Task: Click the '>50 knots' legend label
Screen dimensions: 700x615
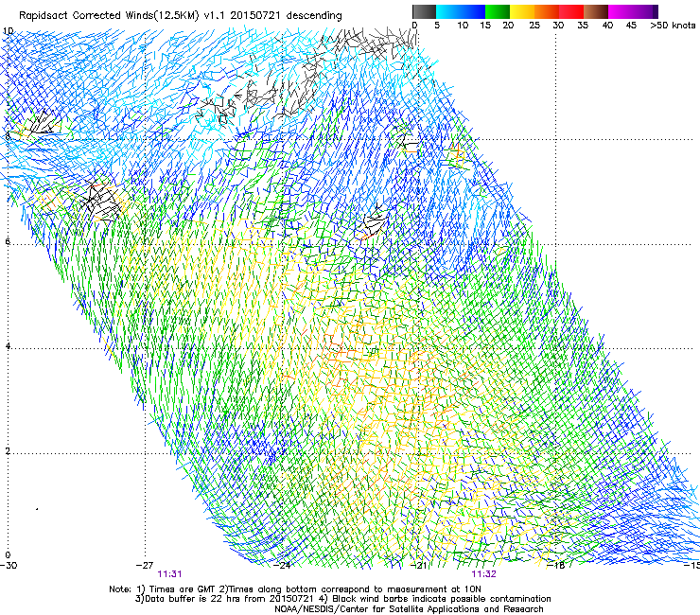Action: [673, 26]
